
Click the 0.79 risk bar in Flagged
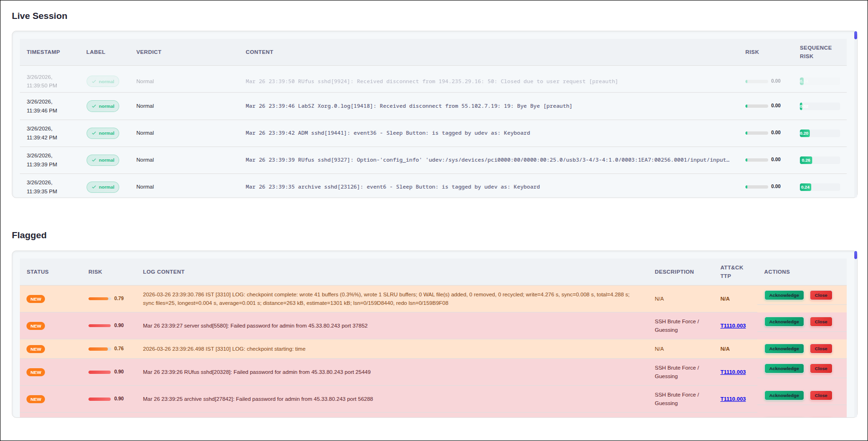(x=99, y=299)
